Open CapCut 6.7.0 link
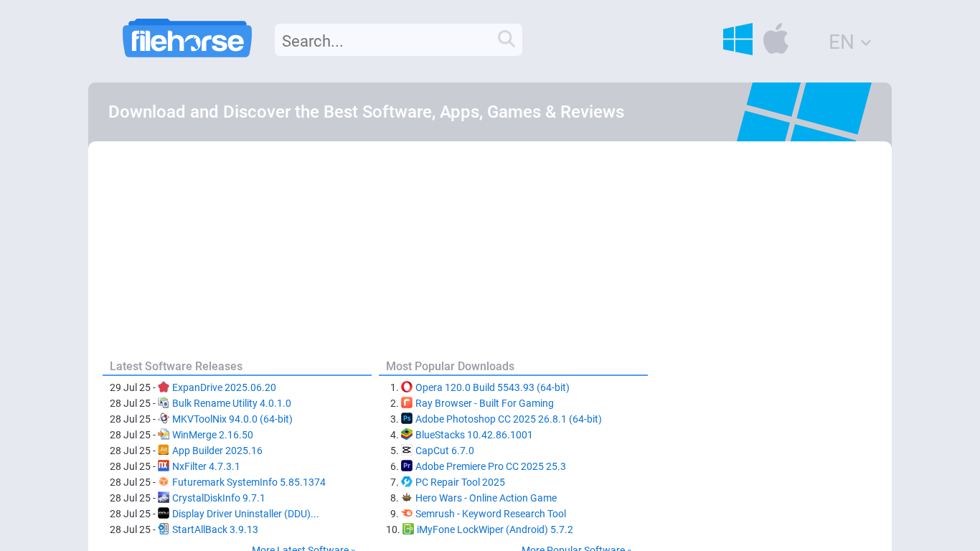980x551 pixels. [445, 451]
